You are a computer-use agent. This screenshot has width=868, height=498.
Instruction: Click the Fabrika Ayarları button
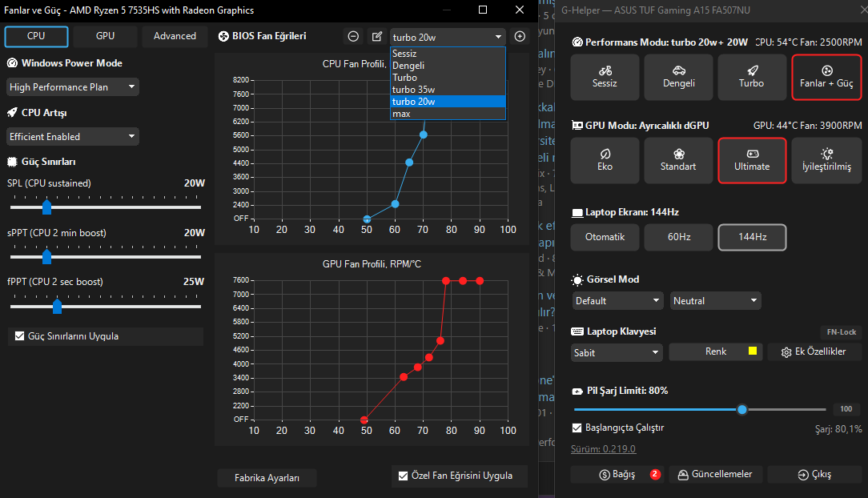point(267,477)
